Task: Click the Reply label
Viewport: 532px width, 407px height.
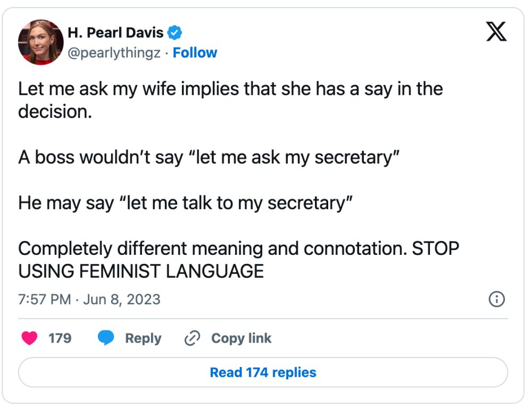Action: 143,338
